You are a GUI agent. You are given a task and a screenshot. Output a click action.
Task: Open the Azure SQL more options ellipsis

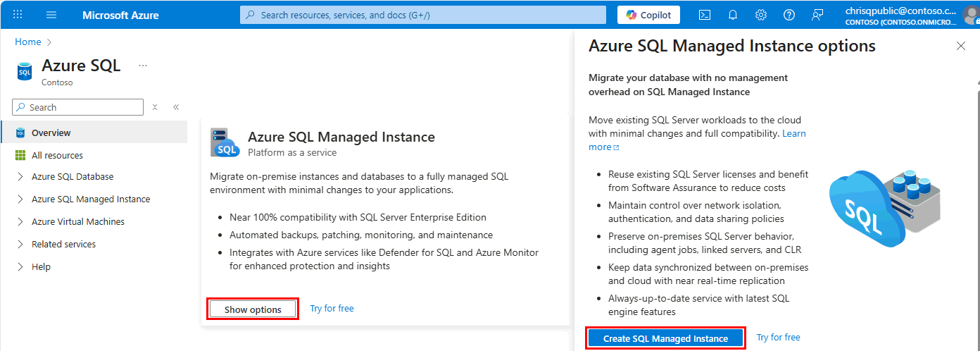143,66
